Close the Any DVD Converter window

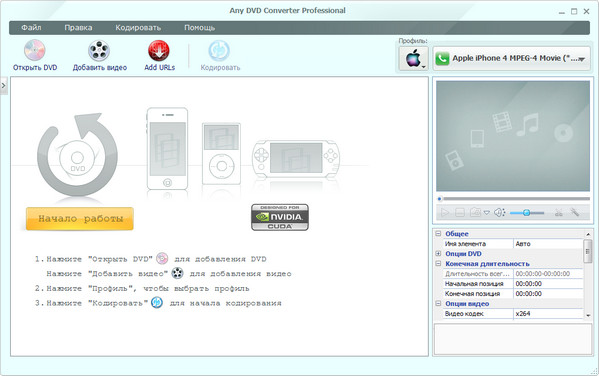coord(586,12)
